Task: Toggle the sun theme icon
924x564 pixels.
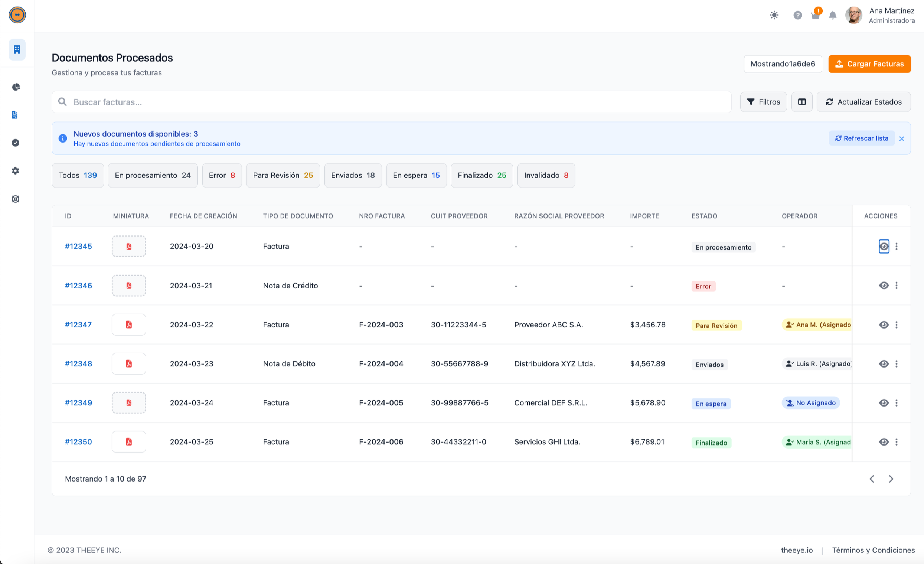Action: coord(774,15)
